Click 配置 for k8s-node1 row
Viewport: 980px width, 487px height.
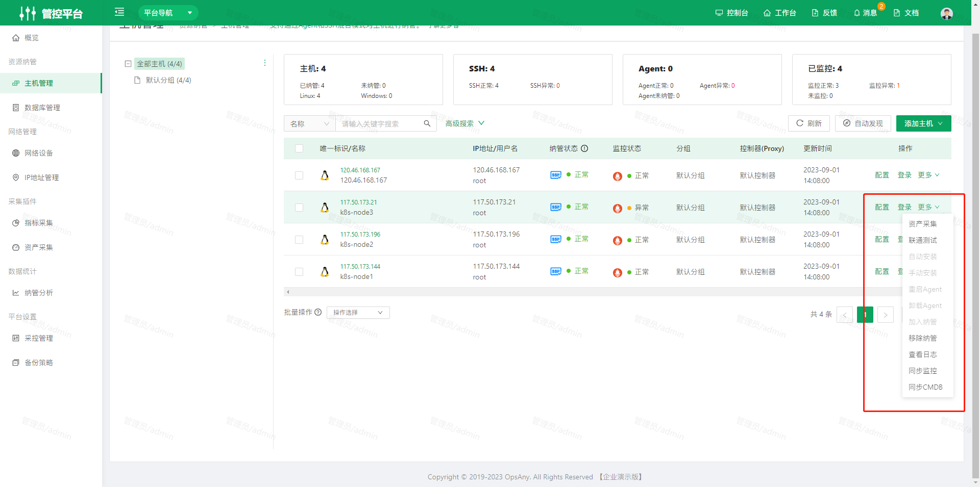(x=882, y=271)
